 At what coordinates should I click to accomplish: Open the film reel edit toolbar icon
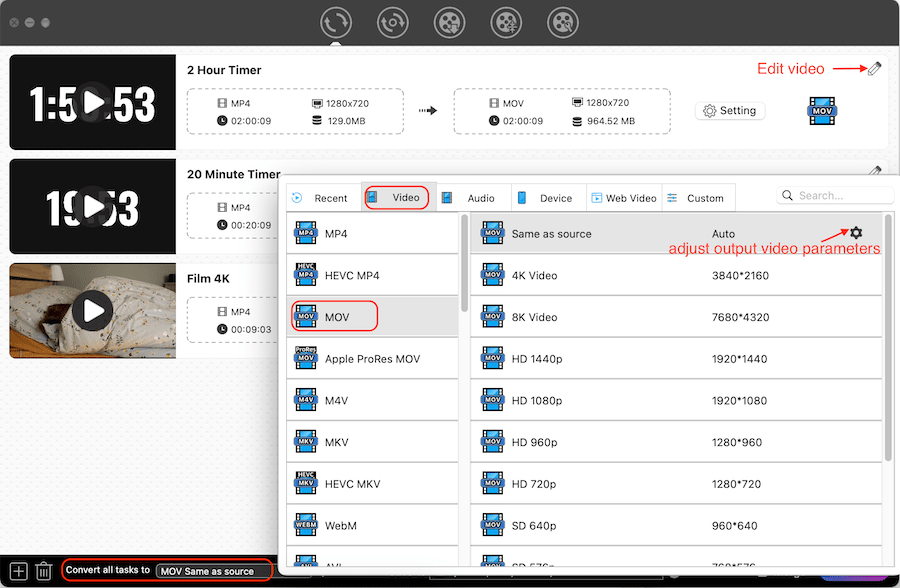point(563,23)
